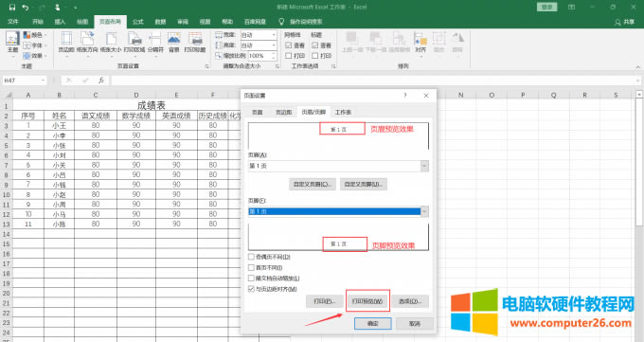Image resolution: width=644 pixels, height=342 pixels.
Task: Click the 自定义页眉 button
Action: click(x=312, y=184)
